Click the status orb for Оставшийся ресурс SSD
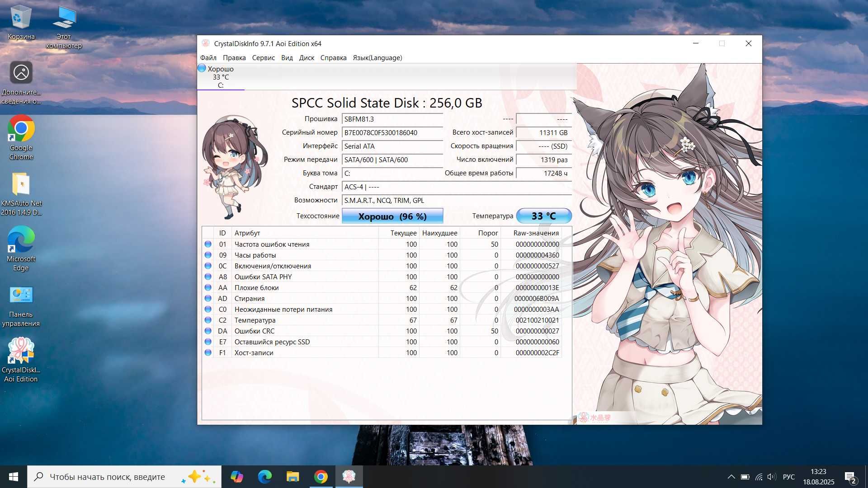Screen dimensions: 868x488 click(x=208, y=342)
